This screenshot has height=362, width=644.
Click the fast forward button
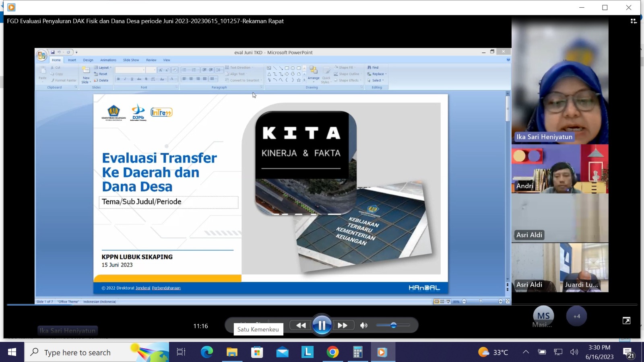(343, 325)
